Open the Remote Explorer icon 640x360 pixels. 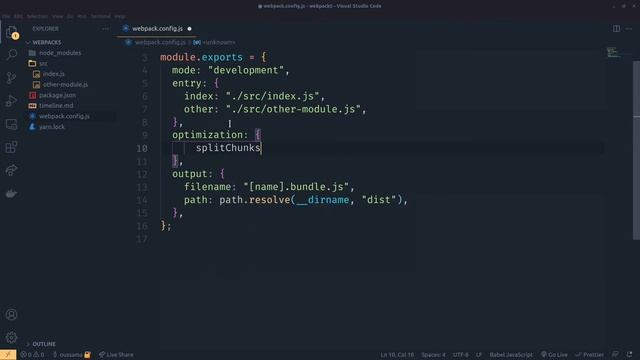[x=11, y=124]
